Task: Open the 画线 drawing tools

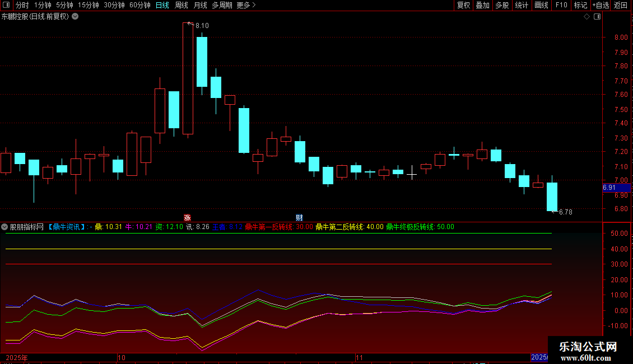Action: tap(541, 5)
